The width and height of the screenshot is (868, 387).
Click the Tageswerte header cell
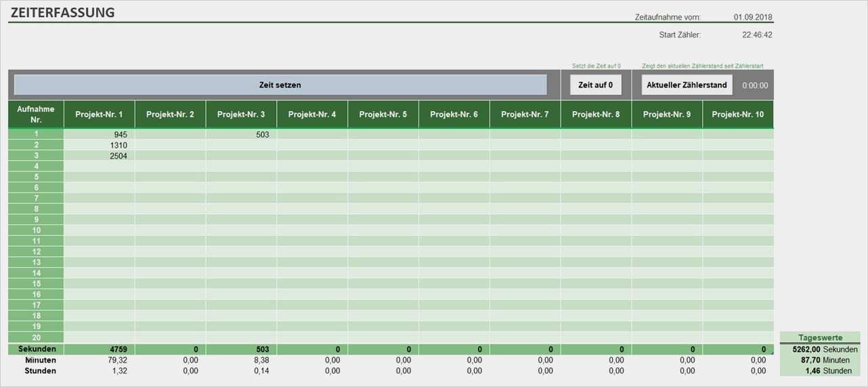820,338
